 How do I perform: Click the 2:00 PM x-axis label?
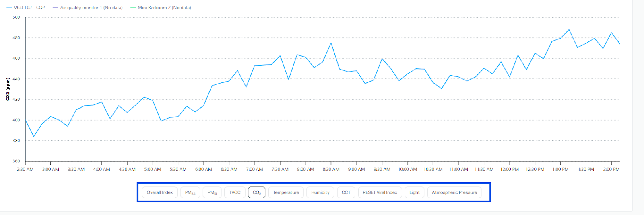click(611, 169)
